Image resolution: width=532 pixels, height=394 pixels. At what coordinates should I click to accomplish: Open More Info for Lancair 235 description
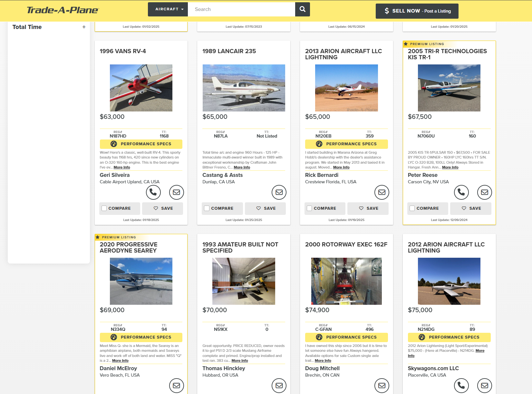click(x=242, y=168)
